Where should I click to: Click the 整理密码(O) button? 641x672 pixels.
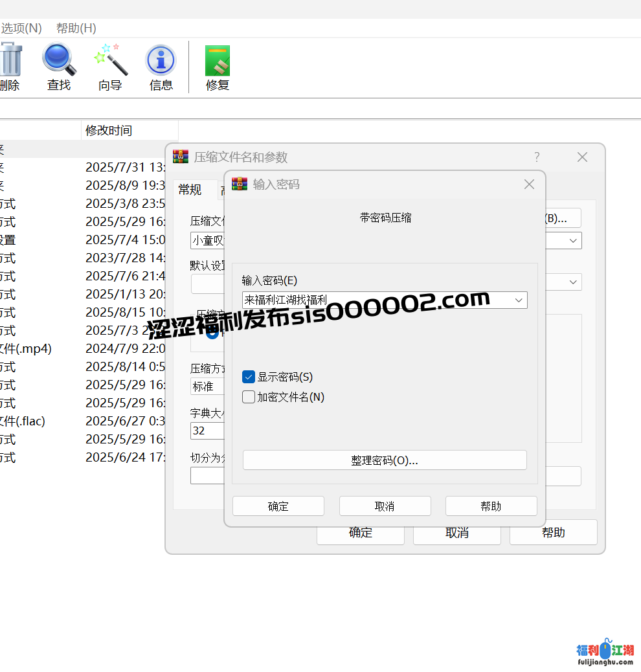point(385,460)
